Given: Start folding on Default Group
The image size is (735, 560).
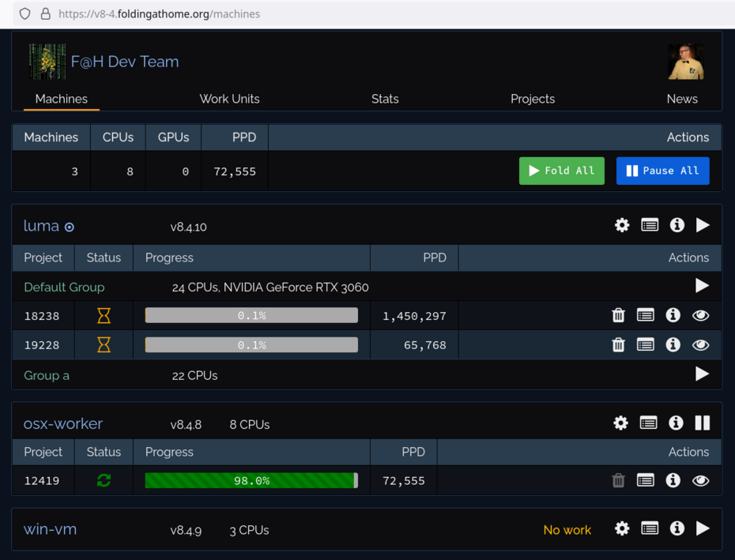Looking at the screenshot, I should click(702, 286).
